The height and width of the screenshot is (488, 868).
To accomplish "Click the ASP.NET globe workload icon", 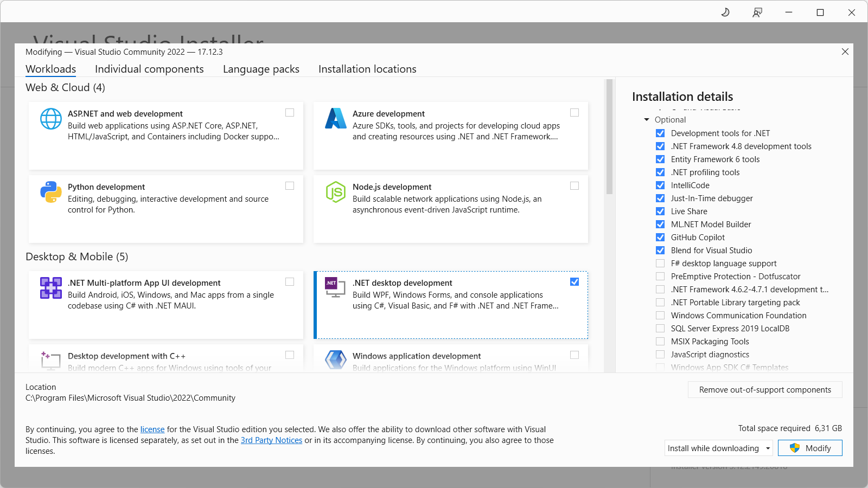I will (51, 119).
